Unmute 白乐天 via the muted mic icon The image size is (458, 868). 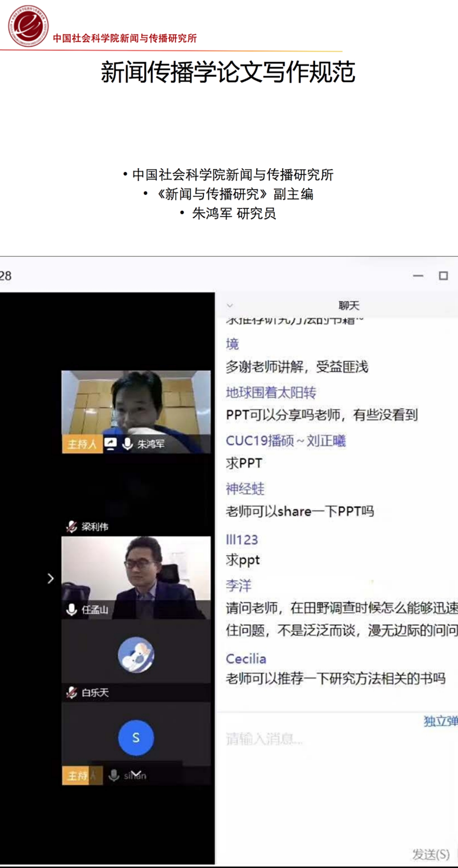(x=71, y=692)
